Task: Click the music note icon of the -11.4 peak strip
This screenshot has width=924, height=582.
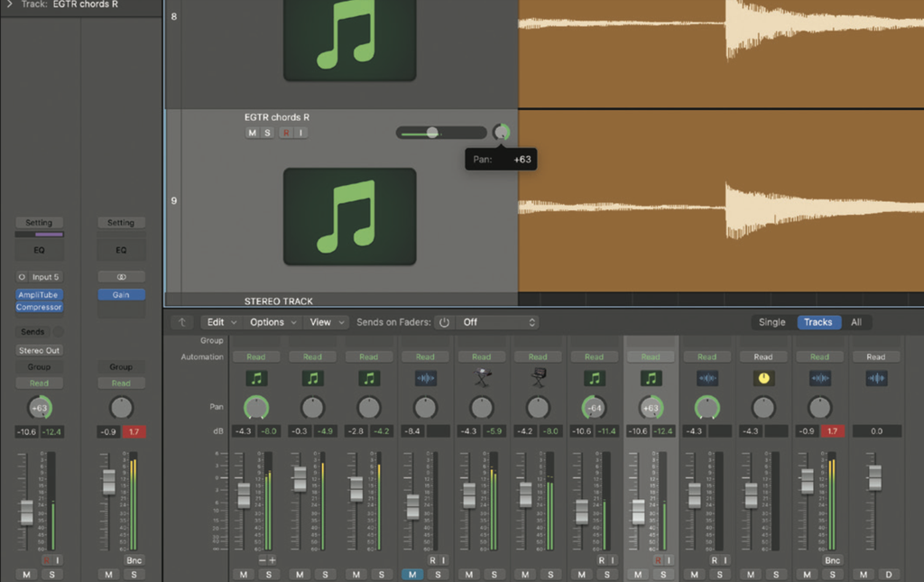Action: 595,378
